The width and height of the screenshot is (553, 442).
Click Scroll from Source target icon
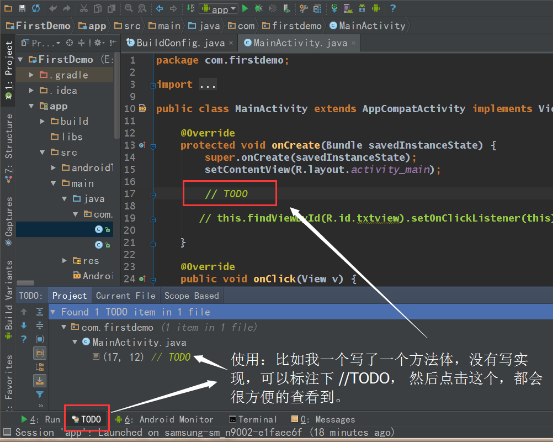[x=69, y=43]
